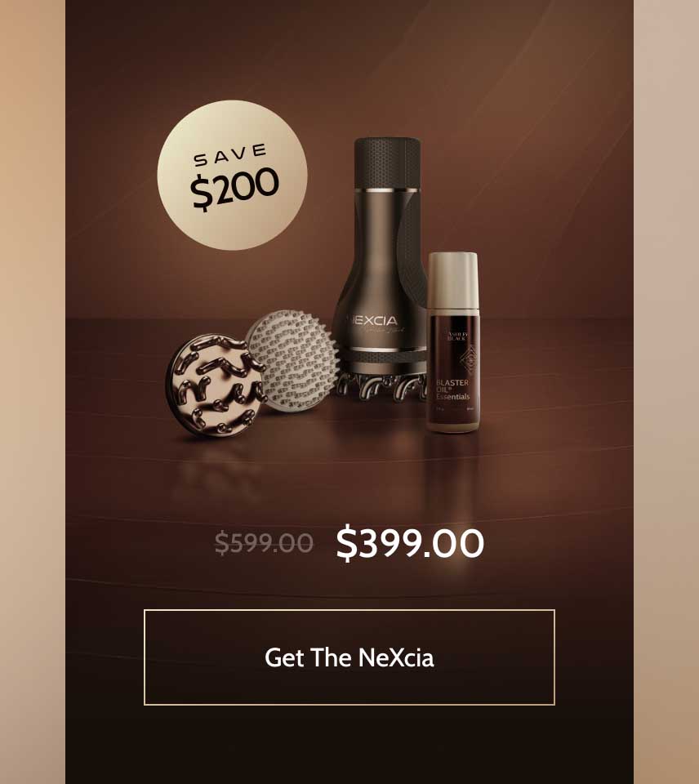Click the SAVE text in the badge

[230, 154]
